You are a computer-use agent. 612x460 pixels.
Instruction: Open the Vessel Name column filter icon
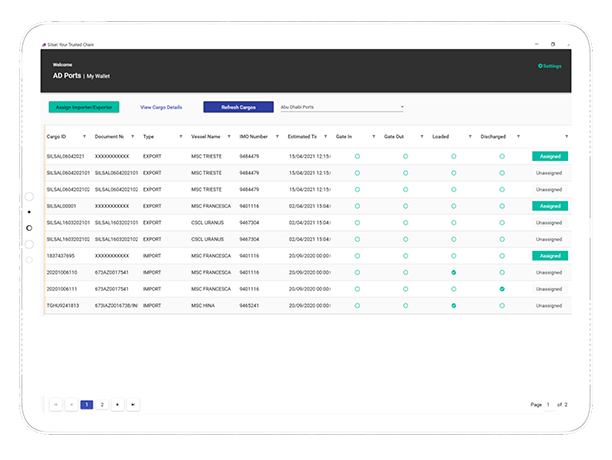point(228,135)
